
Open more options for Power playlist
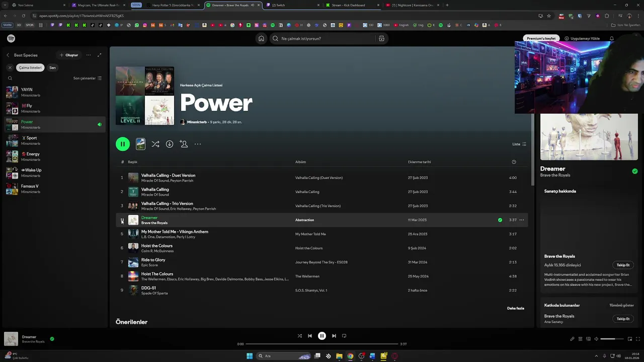pos(198,144)
